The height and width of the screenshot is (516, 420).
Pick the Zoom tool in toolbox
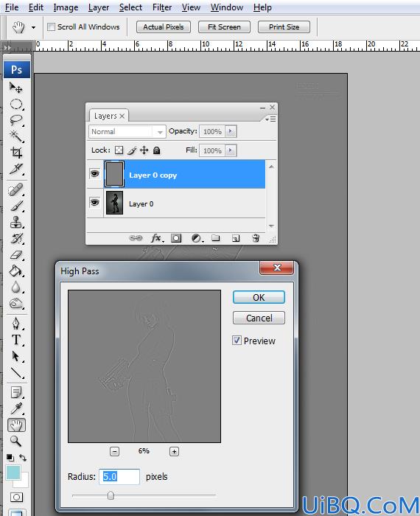pyautogui.click(x=15, y=441)
